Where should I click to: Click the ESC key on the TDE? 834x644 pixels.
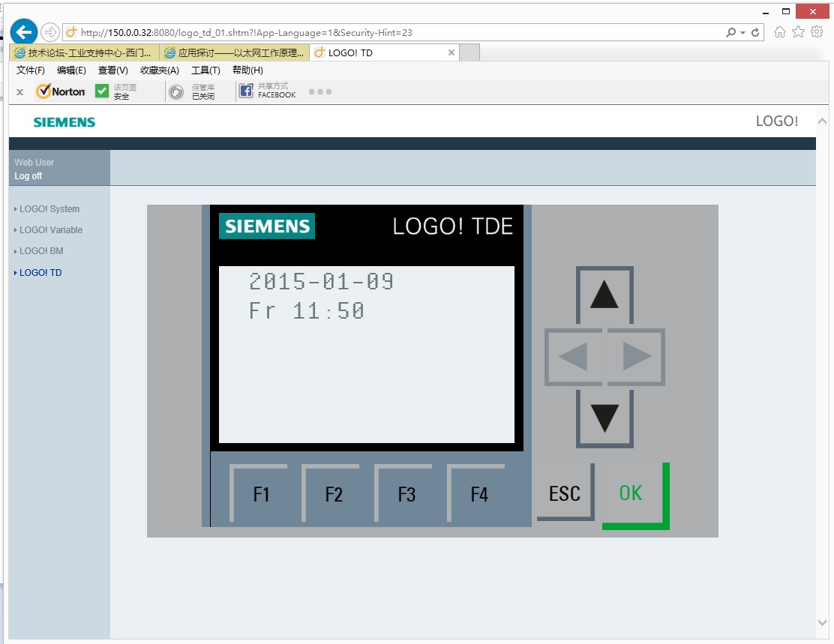pos(565,493)
